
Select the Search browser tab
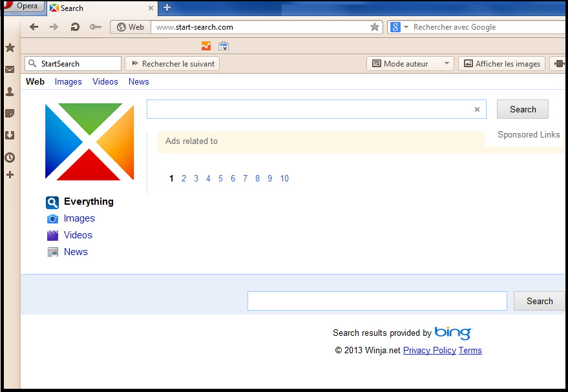102,8
